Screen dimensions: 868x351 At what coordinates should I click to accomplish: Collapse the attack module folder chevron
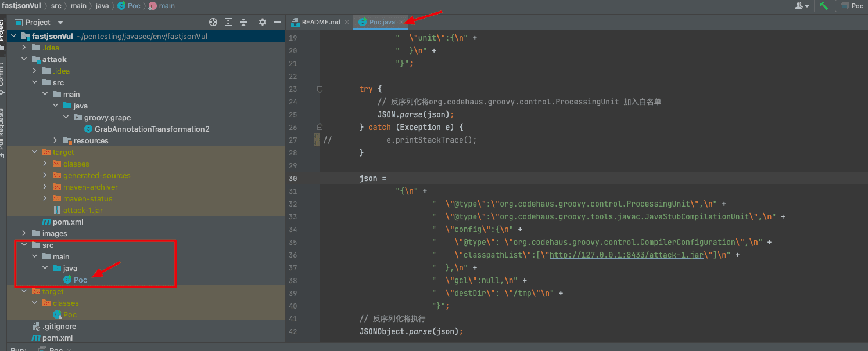(x=24, y=59)
